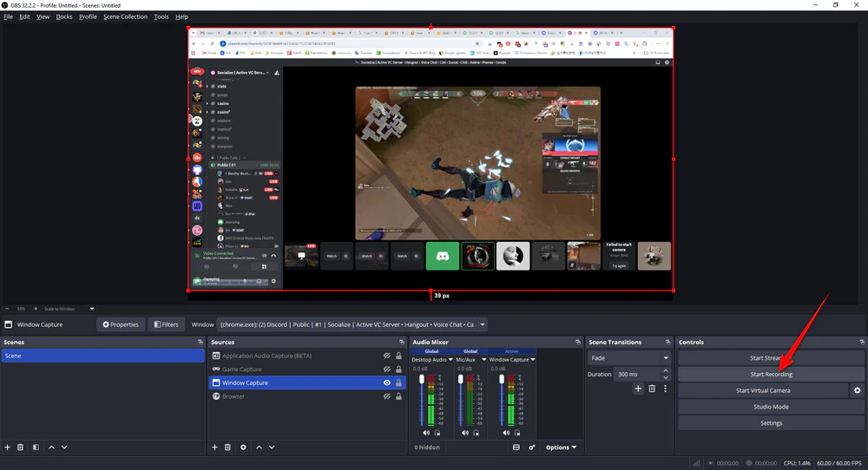Add a new scene with the plus icon

click(x=7, y=447)
